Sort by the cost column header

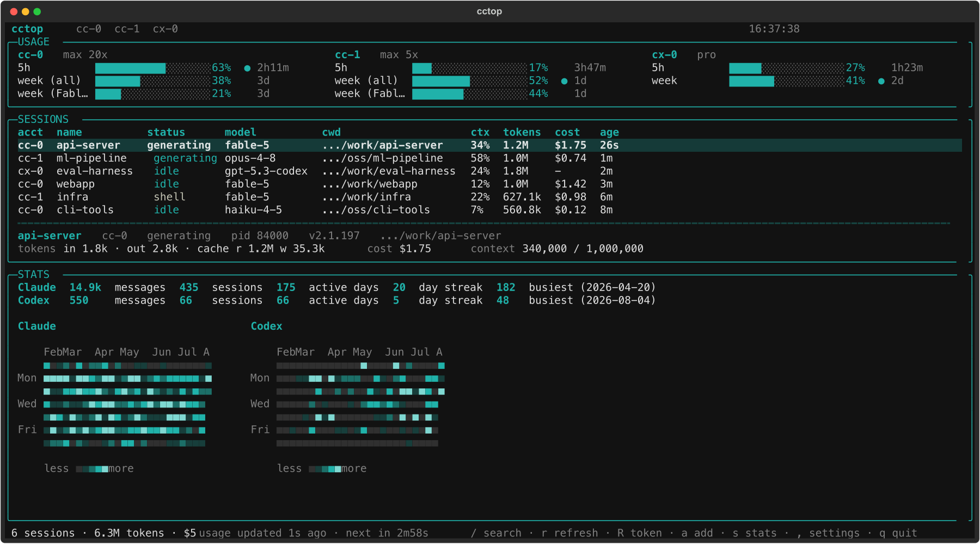[x=567, y=132]
